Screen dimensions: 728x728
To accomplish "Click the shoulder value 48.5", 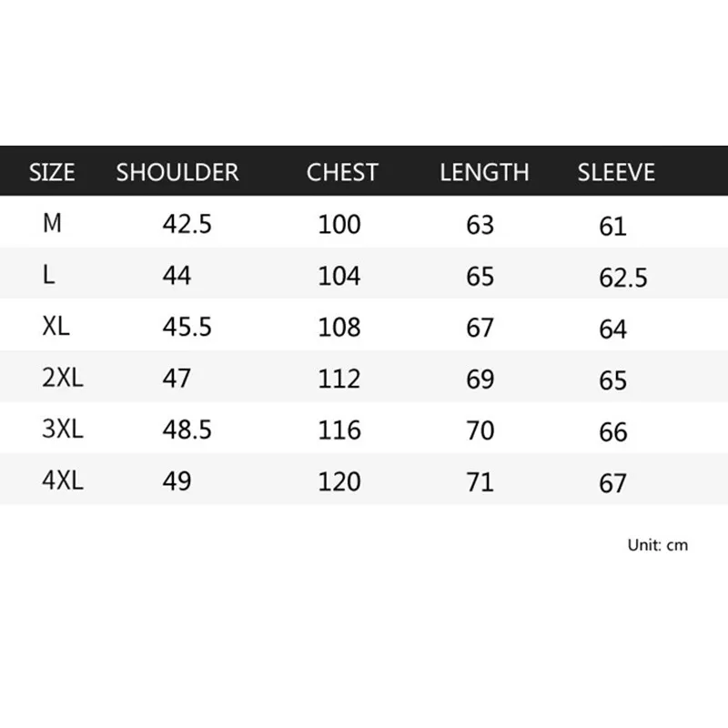I will 187,430.
